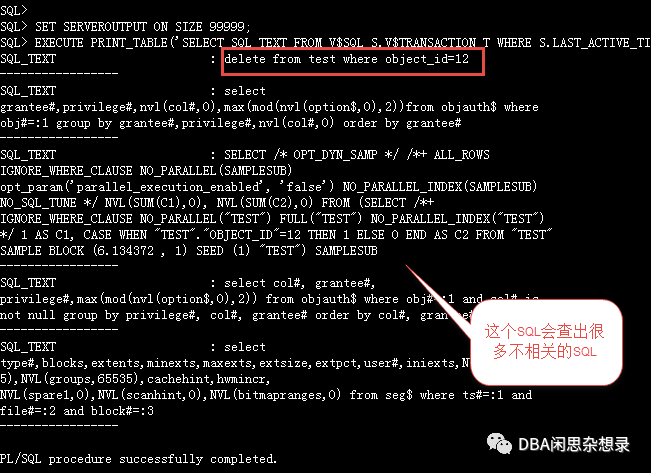Click the first SQL_TEXT label
Screen dimensions: 651x473
(28, 59)
